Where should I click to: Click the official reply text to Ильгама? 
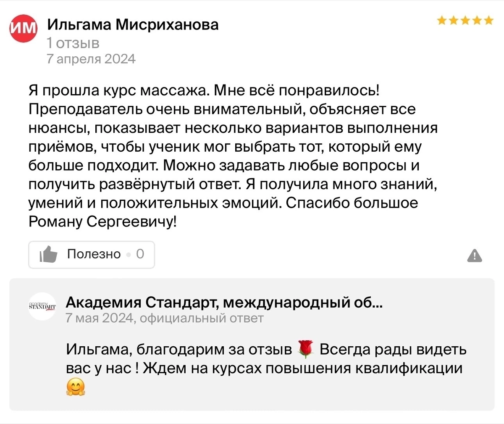pyautogui.click(x=266, y=359)
